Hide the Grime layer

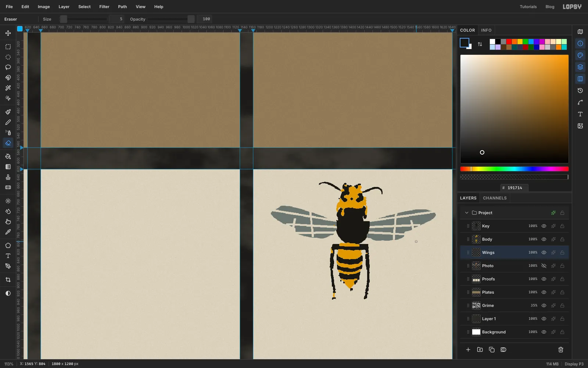544,305
